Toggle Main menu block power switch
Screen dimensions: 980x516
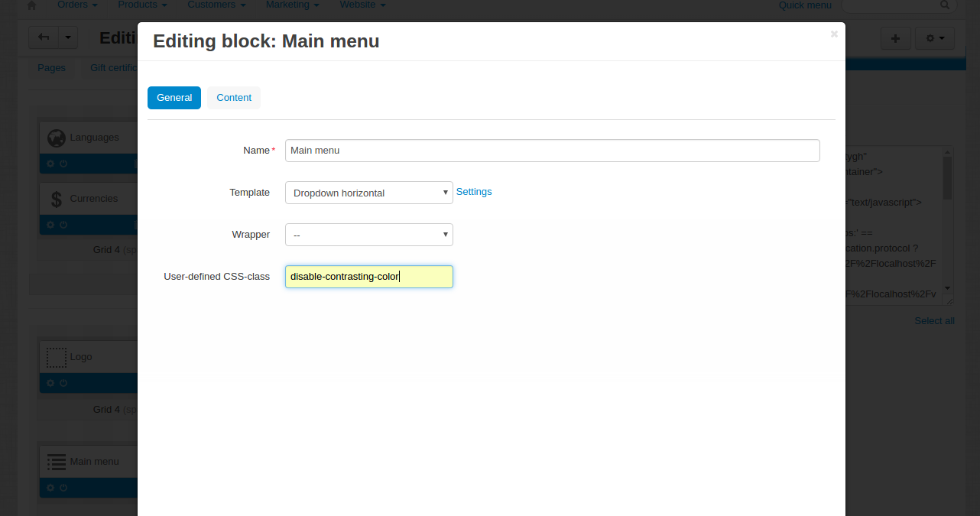point(63,488)
